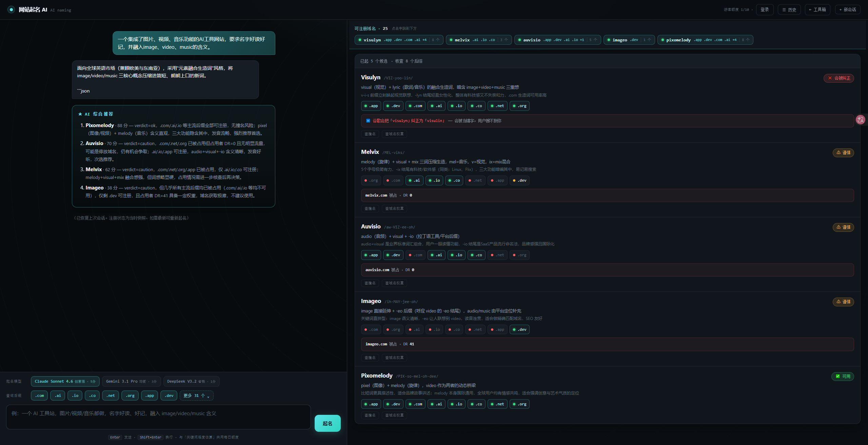Jump to auvisio domain chip
The width and height of the screenshot is (868, 445).
click(558, 40)
